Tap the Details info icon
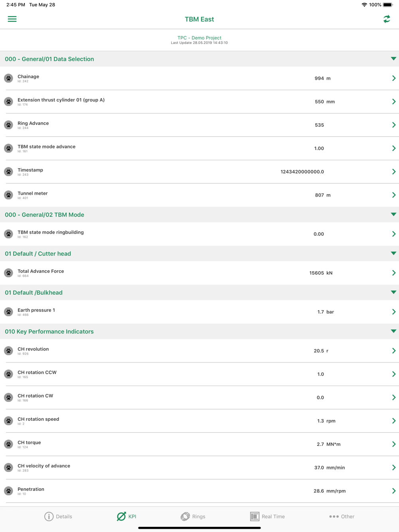The width and height of the screenshot is (399, 532). (x=49, y=516)
